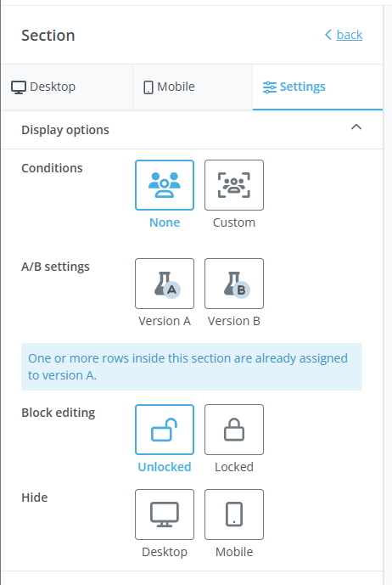
Task: Click the Display options header
Action: click(x=192, y=130)
